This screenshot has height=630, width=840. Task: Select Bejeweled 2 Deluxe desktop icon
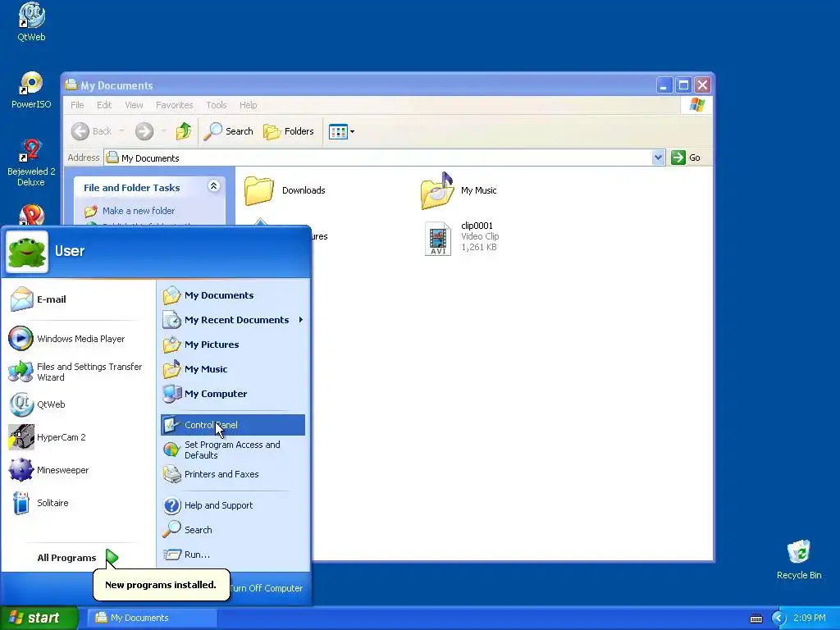(31, 163)
